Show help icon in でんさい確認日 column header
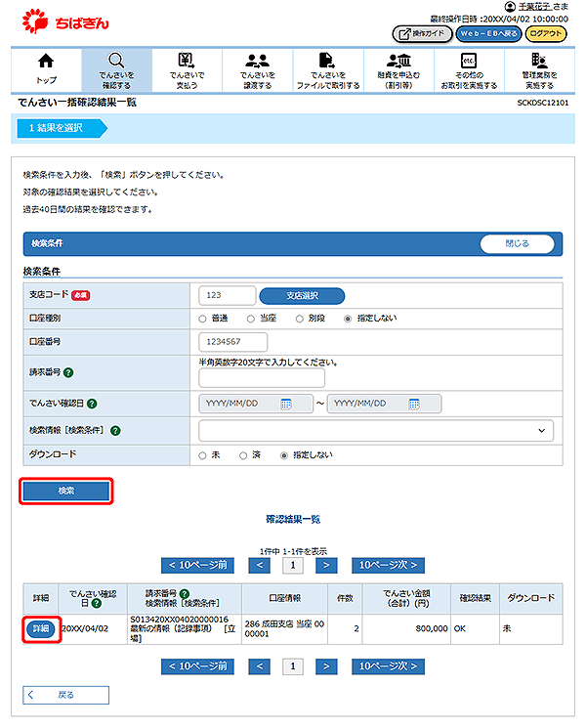586x728 pixels. pyautogui.click(x=97, y=603)
